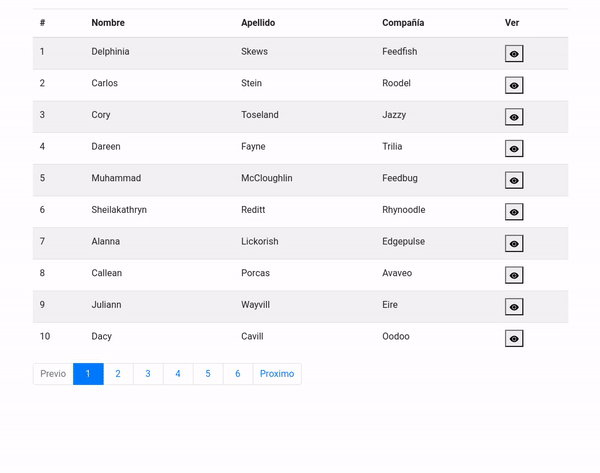Click the surname cell Skews
Screen dimensions: 600x473
click(x=254, y=52)
